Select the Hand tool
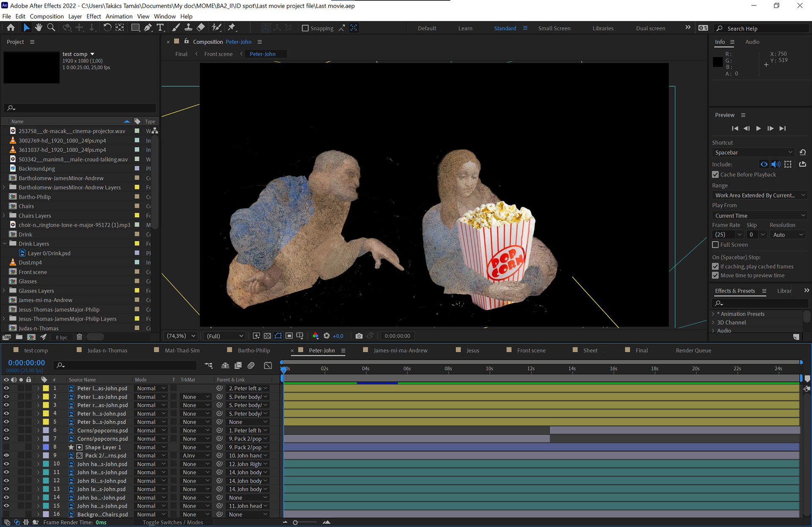This screenshot has width=812, height=527. (x=38, y=28)
